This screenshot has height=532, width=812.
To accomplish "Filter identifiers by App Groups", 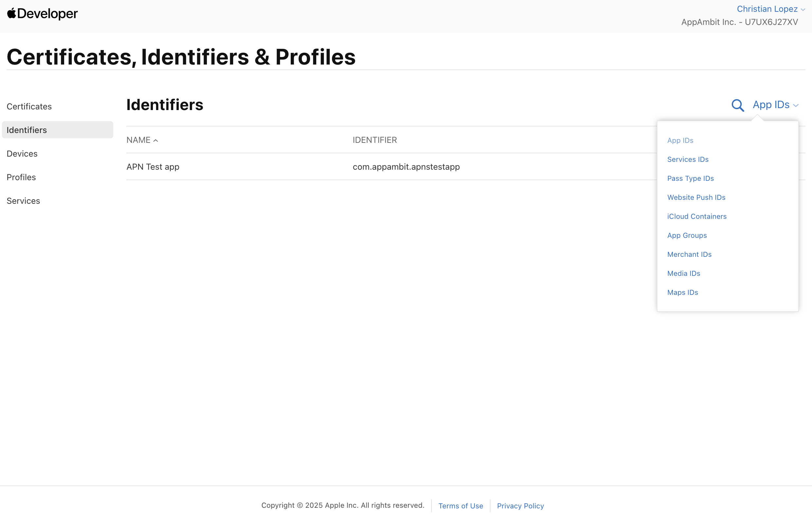I will (687, 236).
